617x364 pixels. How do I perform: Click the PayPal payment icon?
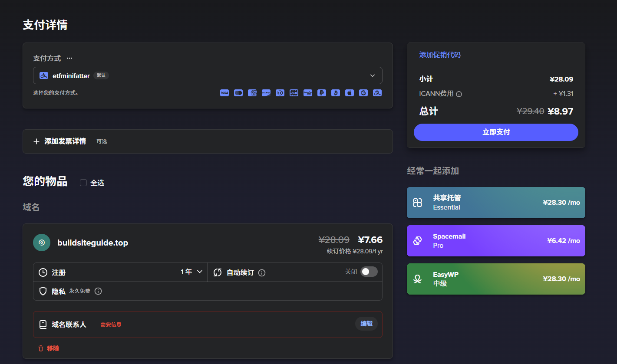(322, 93)
